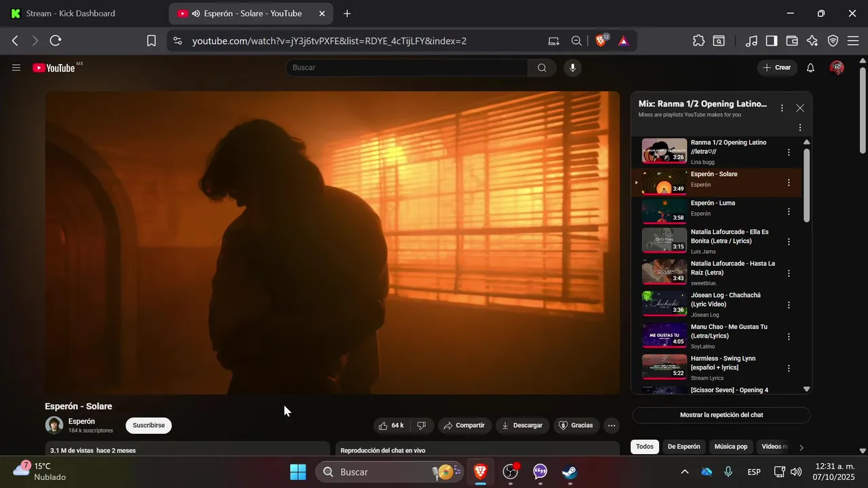The height and width of the screenshot is (488, 868).
Task: Focus the YouTube Buscar search field
Action: click(407, 68)
